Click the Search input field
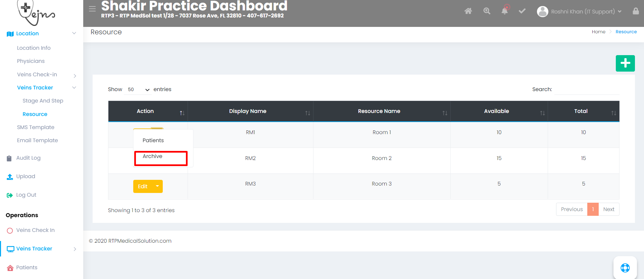 pyautogui.click(x=586, y=89)
